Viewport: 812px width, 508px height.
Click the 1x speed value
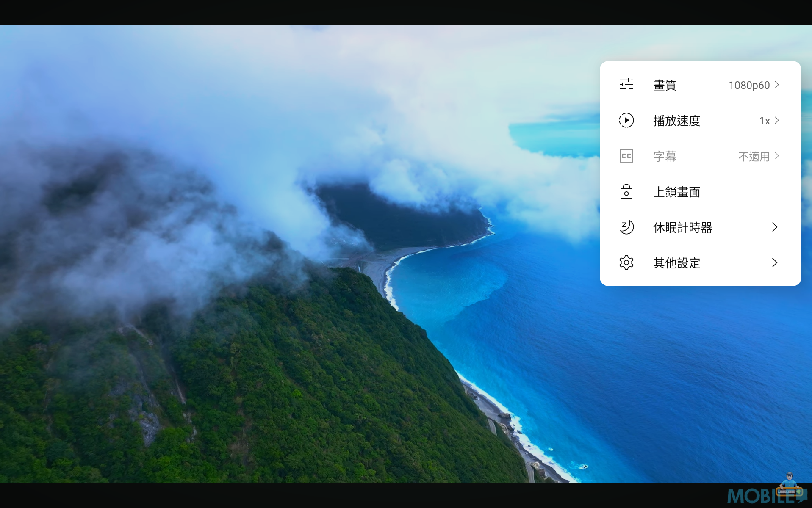coord(764,121)
